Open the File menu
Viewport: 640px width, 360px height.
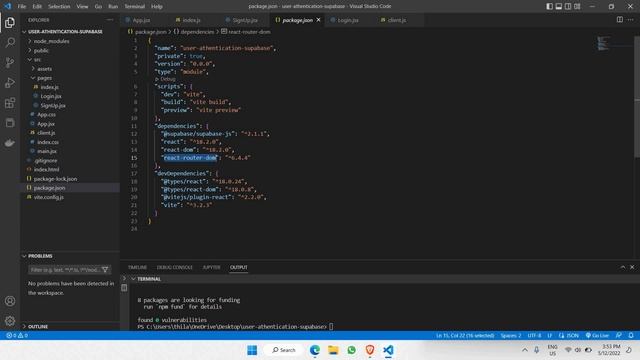[x=22, y=6]
